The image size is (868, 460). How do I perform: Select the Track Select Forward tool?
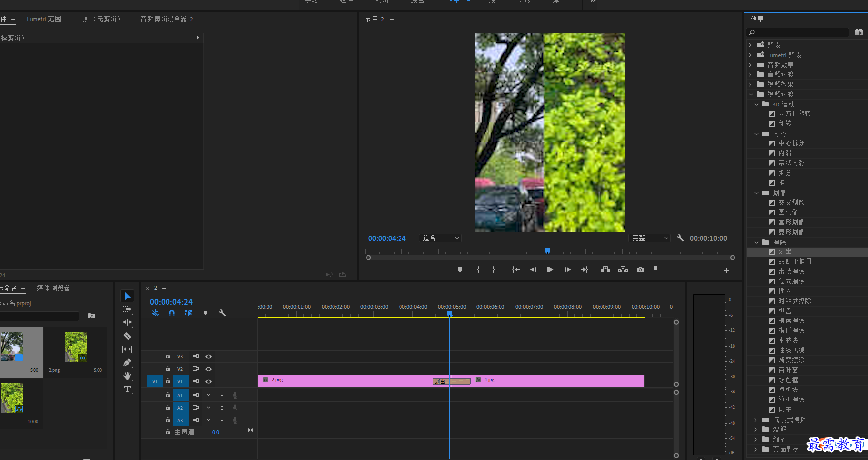(x=127, y=309)
